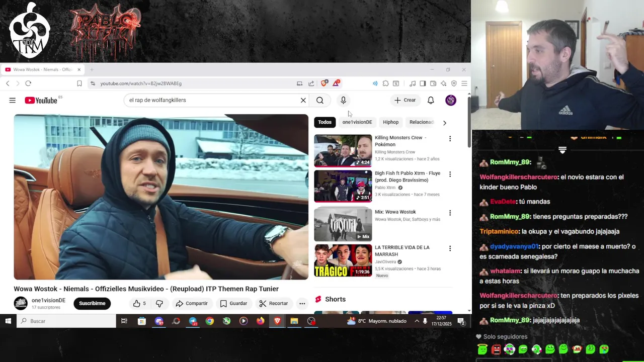Screen dimensions: 644x362
Task: Play the Killing Monsters Crew Pokémon thumbnail
Action: (x=343, y=150)
